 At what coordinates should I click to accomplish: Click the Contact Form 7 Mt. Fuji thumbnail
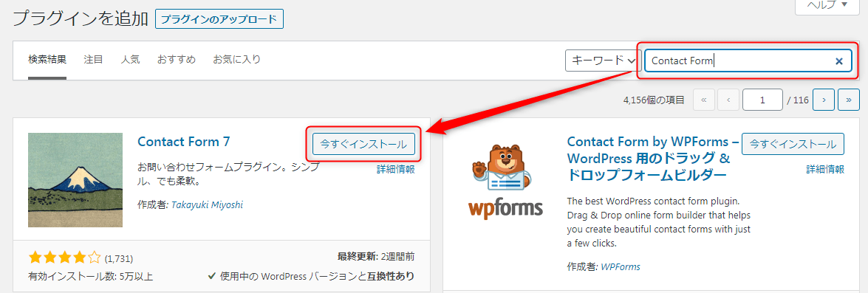[x=75, y=179]
